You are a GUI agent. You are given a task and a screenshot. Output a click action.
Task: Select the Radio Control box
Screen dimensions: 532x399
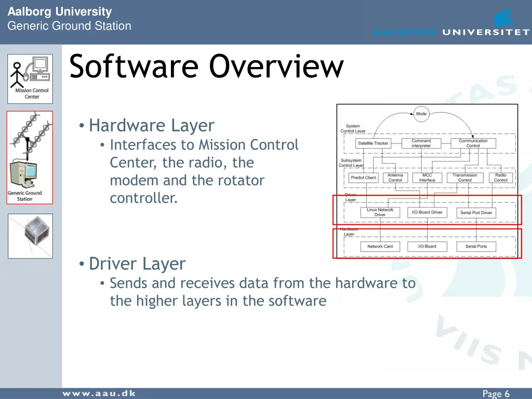(500, 178)
